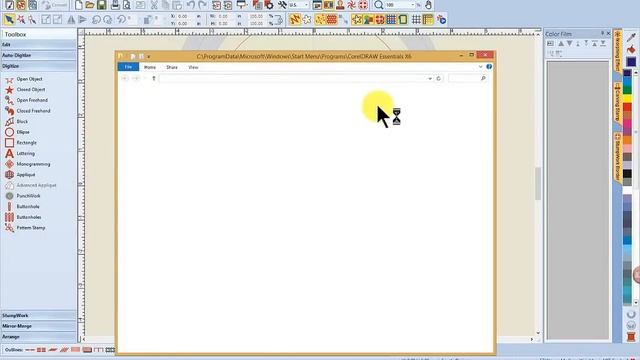This screenshot has height=360, width=640.
Task: Expand the Explorer ribbon chevron
Action: coord(480,67)
